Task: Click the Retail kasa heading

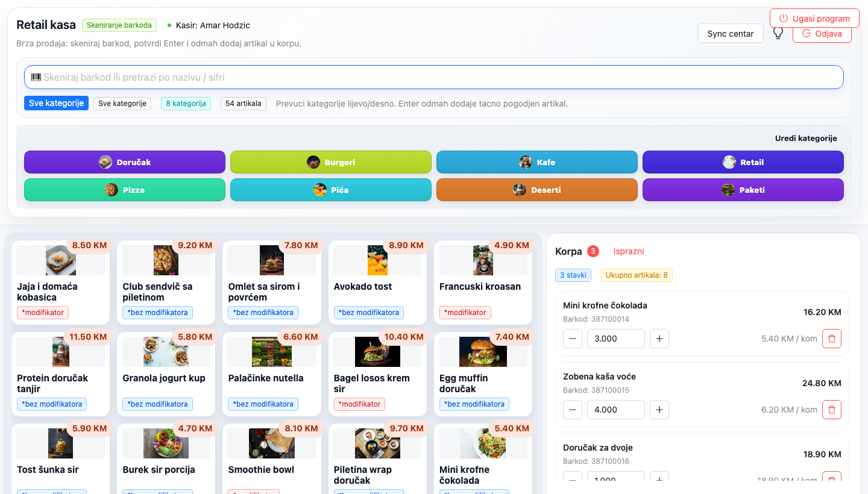Action: (x=46, y=25)
